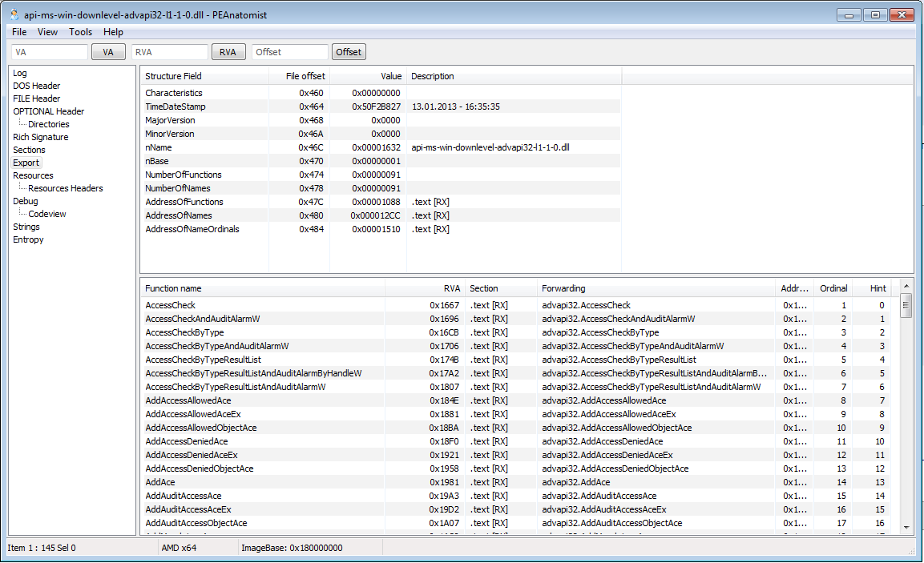
Task: Open the Entropy section
Action: click(x=28, y=239)
